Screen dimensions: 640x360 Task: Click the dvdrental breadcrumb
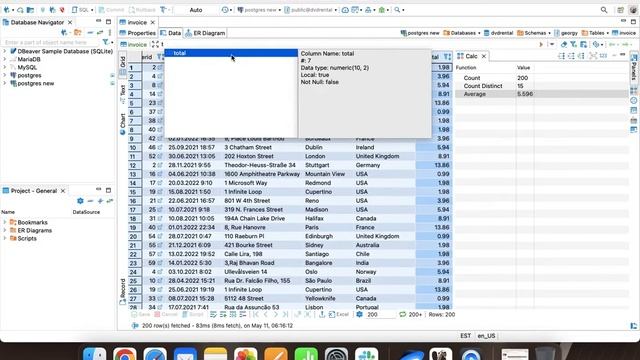498,33
